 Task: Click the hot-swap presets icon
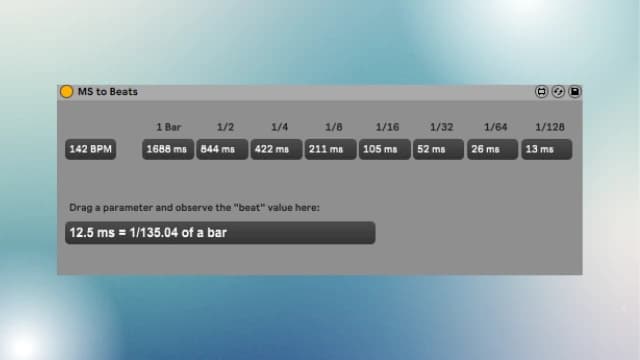pos(558,91)
